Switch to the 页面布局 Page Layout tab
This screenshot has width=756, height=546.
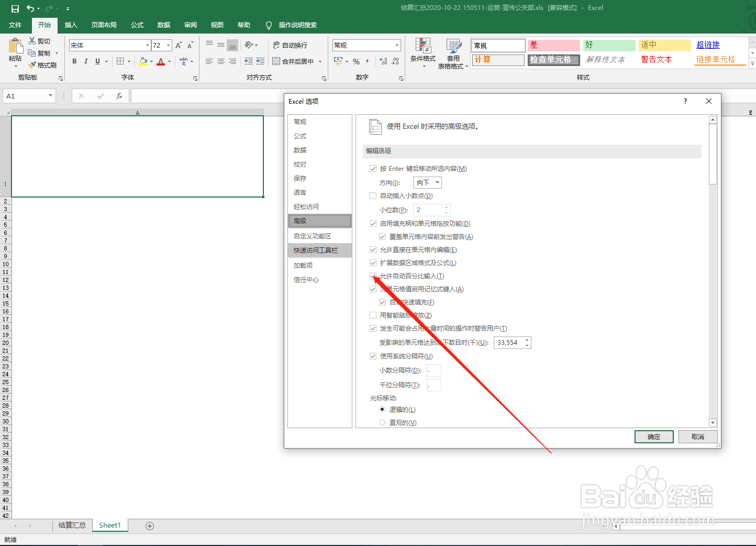(104, 25)
